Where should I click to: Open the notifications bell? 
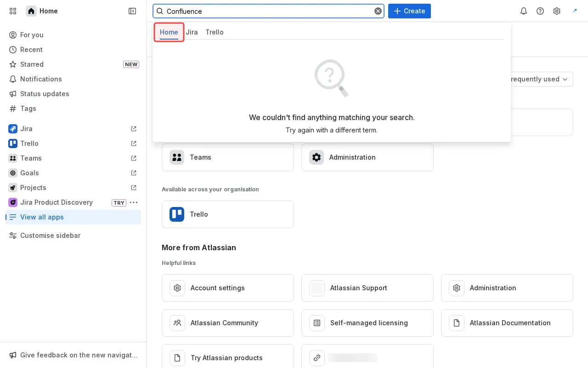[x=524, y=11]
